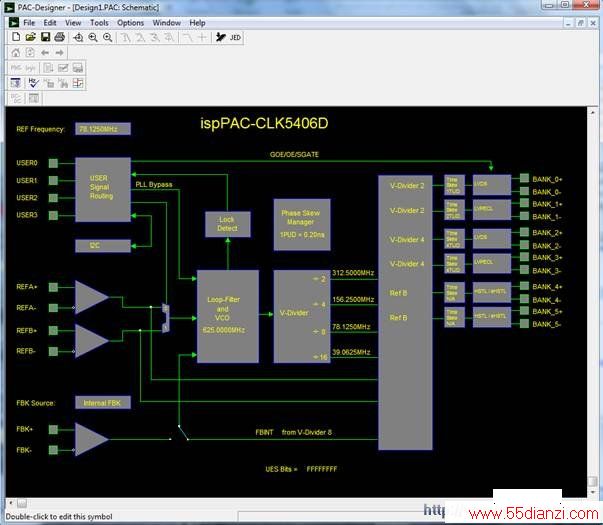603x525 pixels.
Task: Click the vertical scrollbar up arrow
Action: pos(592,112)
